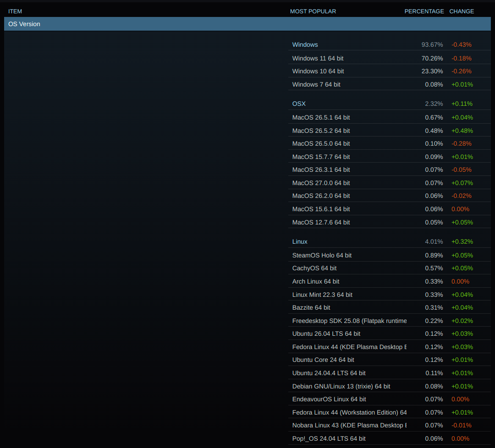Click Windows 10 change value -0.26%
The image size is (495, 448).
pyautogui.click(x=462, y=71)
